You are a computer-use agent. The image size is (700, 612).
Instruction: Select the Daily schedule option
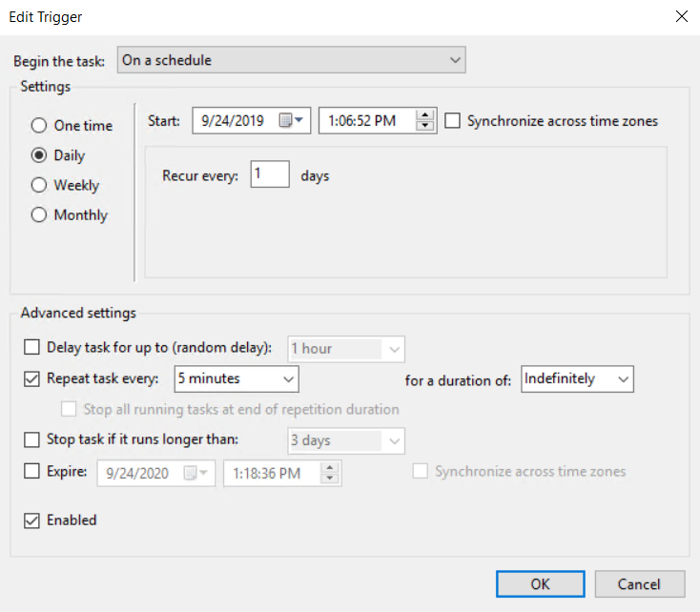[39, 155]
